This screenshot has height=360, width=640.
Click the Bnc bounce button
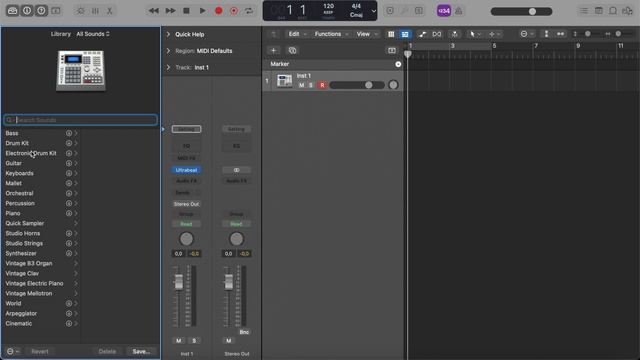(244, 332)
